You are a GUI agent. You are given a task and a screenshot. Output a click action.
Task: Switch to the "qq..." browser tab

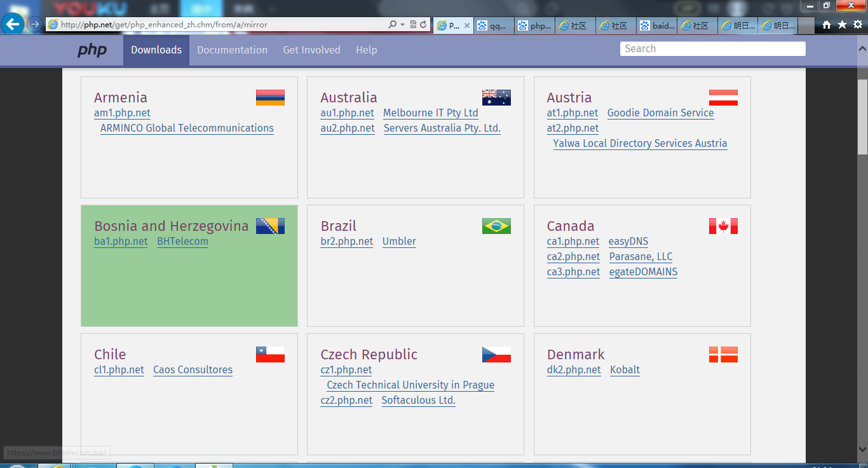pos(493,25)
